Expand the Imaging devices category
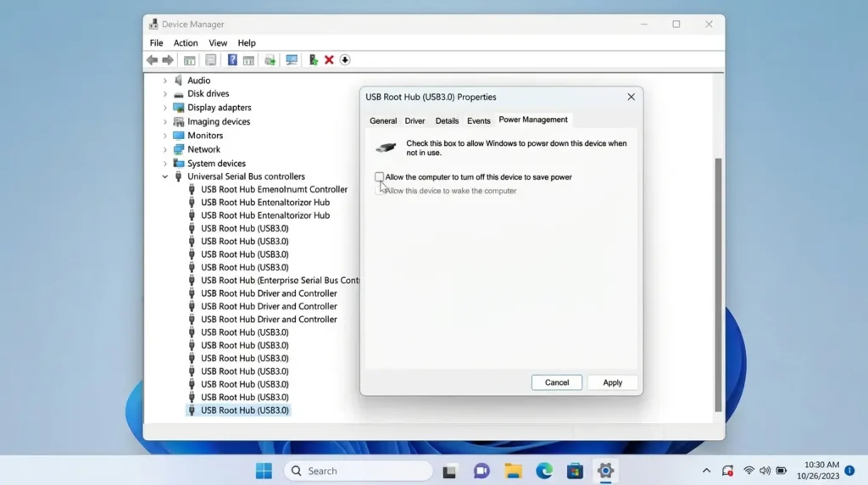The image size is (868, 485). coord(165,121)
